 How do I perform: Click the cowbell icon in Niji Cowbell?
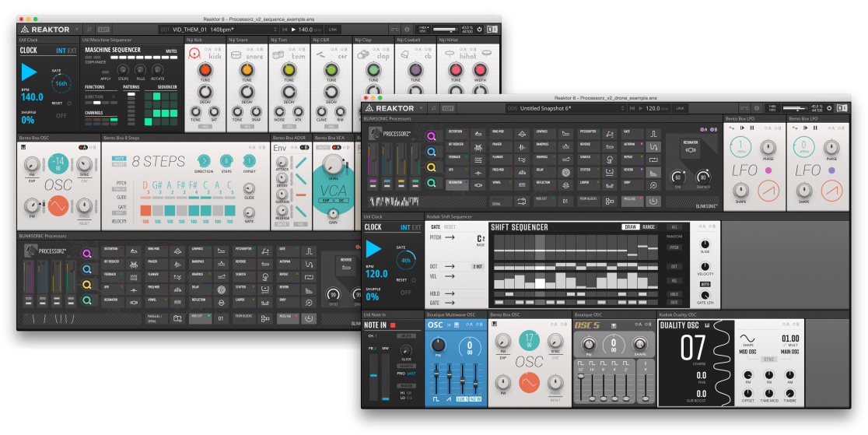pos(404,54)
